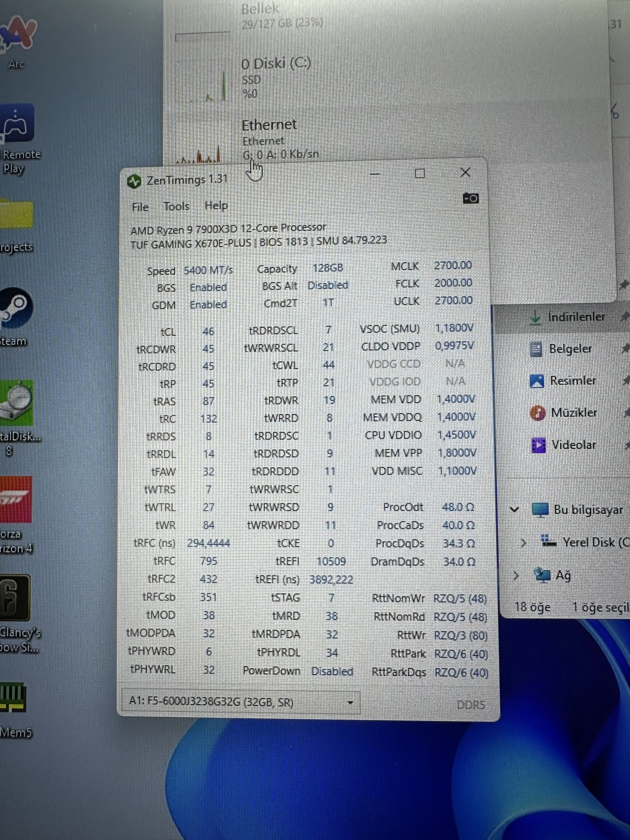This screenshot has height=840, width=630.
Task: Click the Ağ network icon
Action: tap(542, 574)
